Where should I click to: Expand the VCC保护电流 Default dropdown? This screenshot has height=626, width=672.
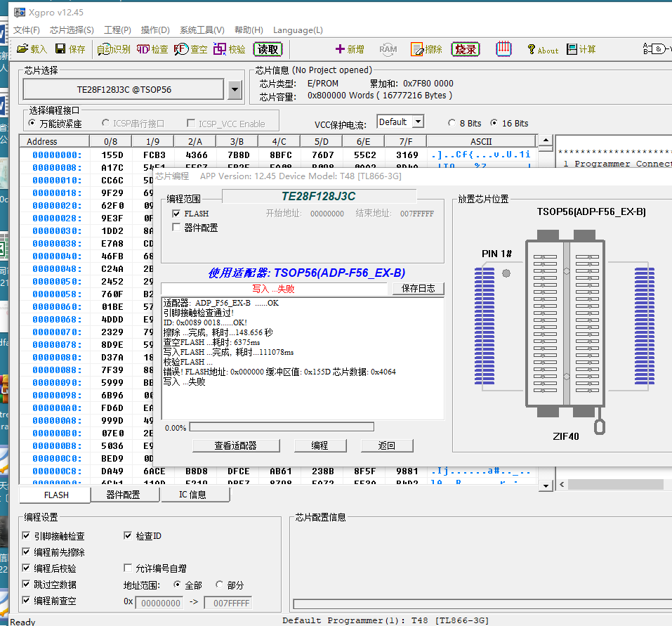click(418, 122)
